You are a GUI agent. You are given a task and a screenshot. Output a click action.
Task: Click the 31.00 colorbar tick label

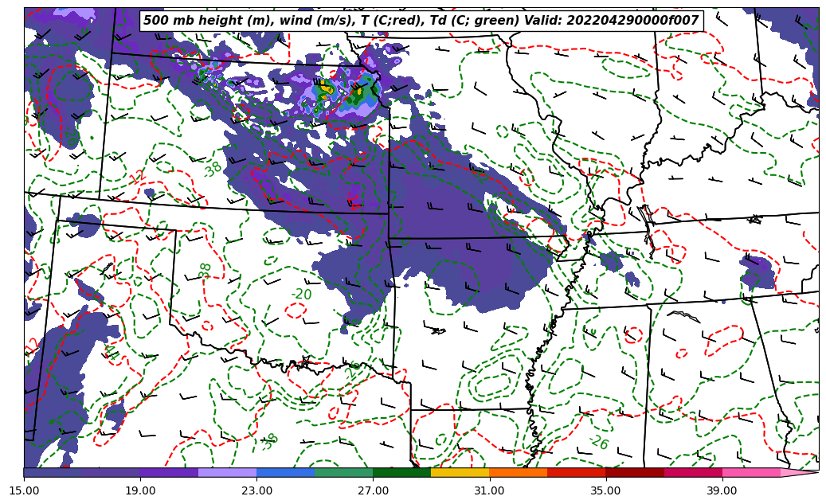pos(489,490)
